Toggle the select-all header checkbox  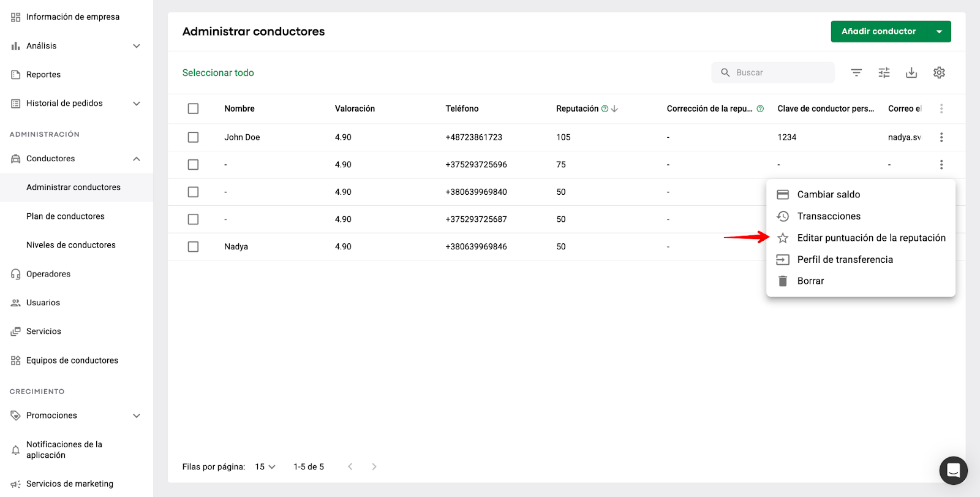tap(193, 108)
